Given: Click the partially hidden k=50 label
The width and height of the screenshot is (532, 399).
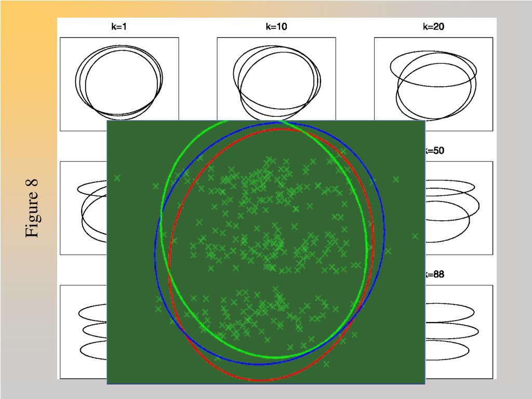Looking at the screenshot, I should tap(435, 151).
